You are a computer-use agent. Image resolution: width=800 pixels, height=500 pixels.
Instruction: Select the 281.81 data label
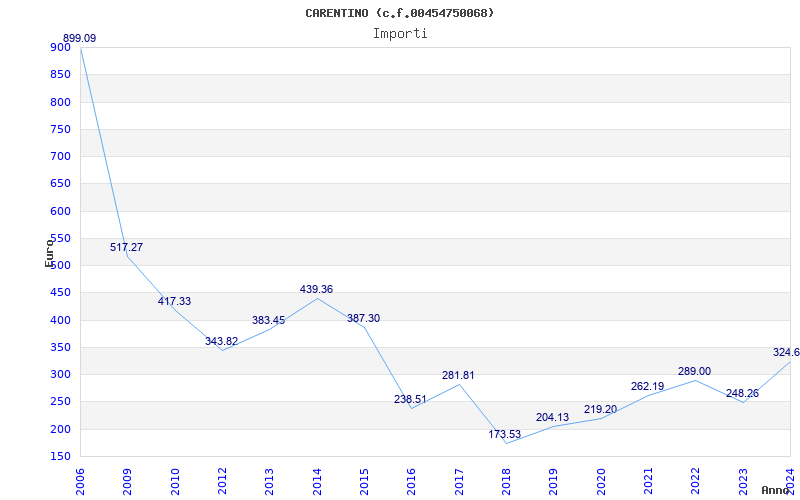pyautogui.click(x=458, y=376)
